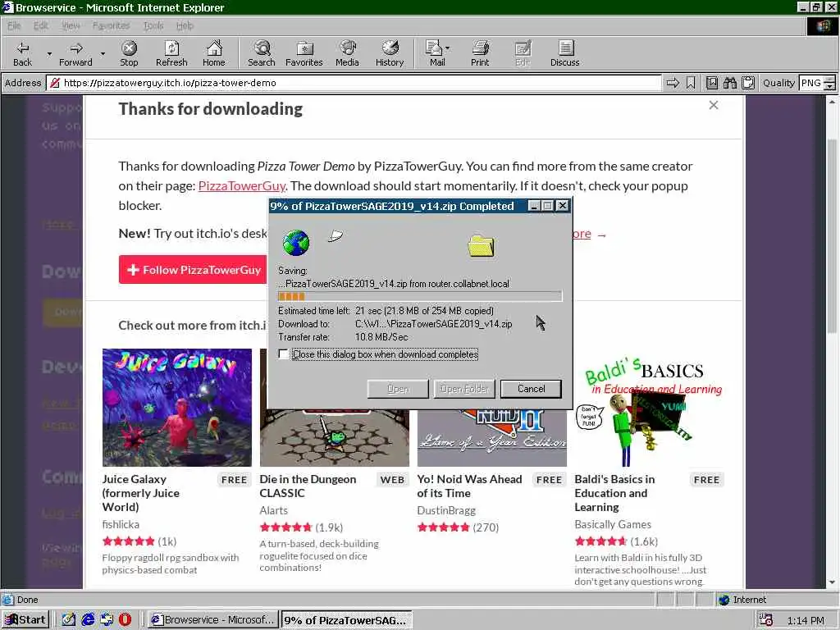
Task: Open the Tools menu
Action: 153,25
